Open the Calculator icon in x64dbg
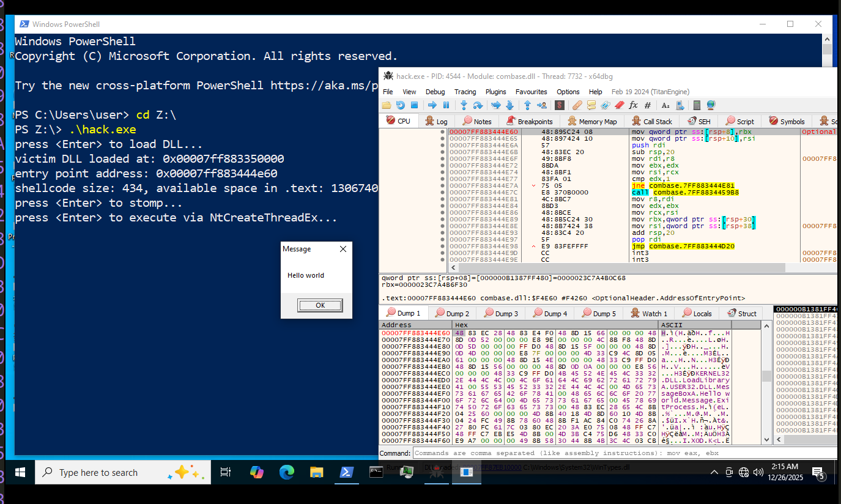 [697, 105]
